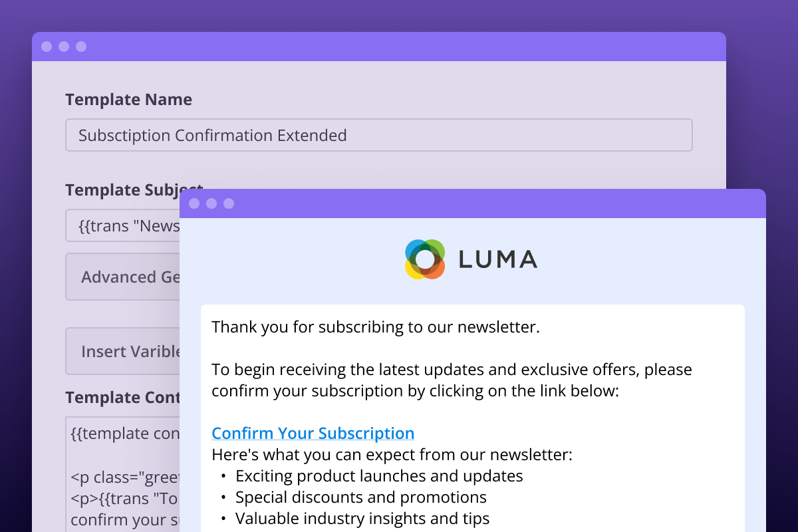Click the "Special discounts and promotions" bullet
Image resolution: width=798 pixels, height=532 pixels.
pyautogui.click(x=361, y=497)
